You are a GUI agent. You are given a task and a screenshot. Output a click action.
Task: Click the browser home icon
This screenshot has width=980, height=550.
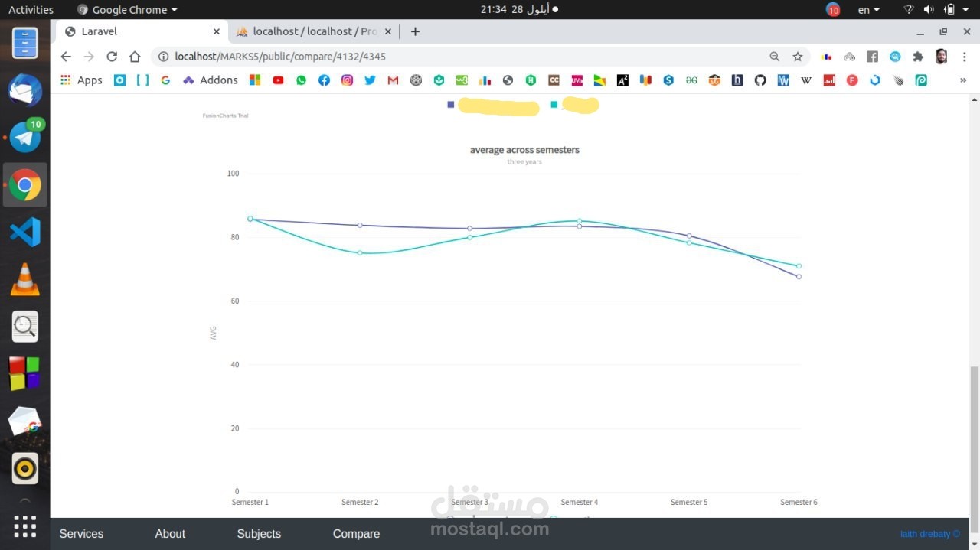pyautogui.click(x=135, y=57)
